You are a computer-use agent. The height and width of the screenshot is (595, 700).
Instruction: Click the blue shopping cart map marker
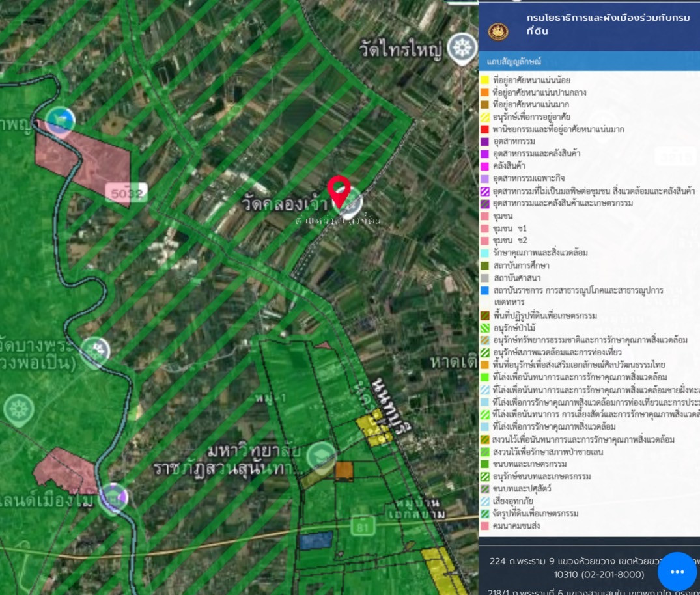[61, 121]
